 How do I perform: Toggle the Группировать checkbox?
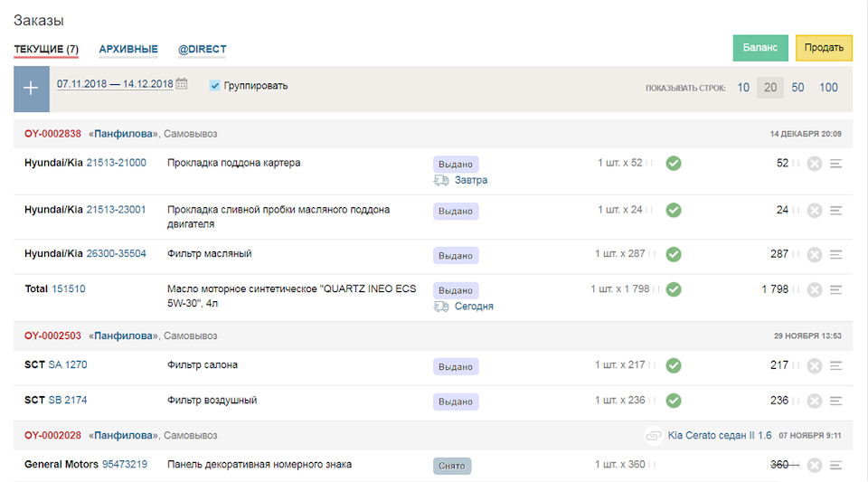pyautogui.click(x=214, y=85)
